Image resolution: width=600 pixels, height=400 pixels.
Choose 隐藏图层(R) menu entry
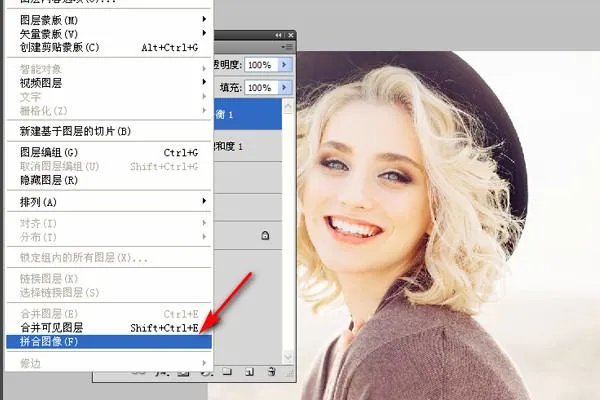(109, 180)
